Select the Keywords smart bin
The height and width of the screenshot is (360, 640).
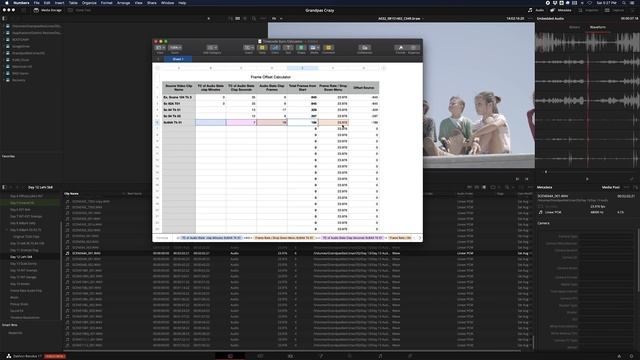(x=16, y=333)
